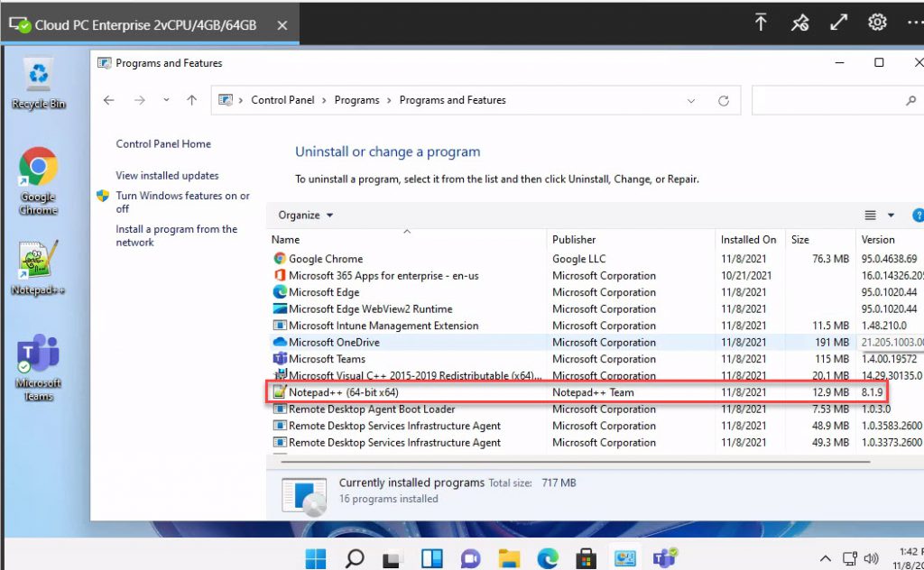The height and width of the screenshot is (570, 924).
Task: Click the Forward navigation arrow
Action: pyautogui.click(x=140, y=100)
